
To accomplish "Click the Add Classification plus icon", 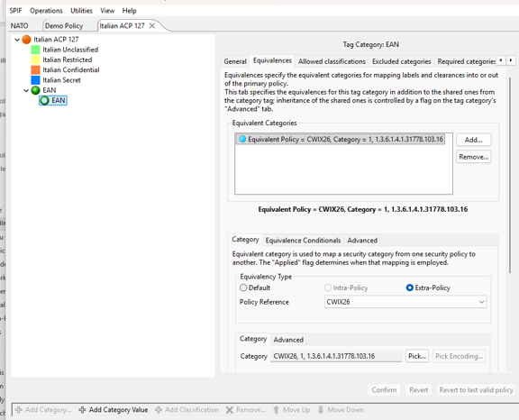I will click(159, 410).
